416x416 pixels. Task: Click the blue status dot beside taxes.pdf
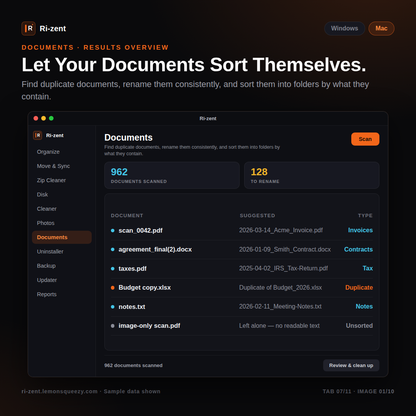(x=113, y=269)
